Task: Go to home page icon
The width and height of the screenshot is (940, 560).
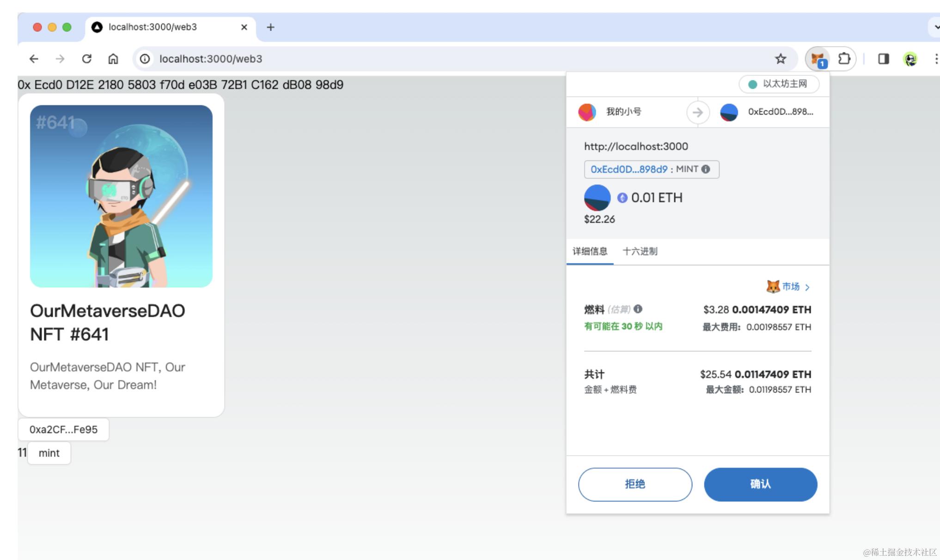Action: click(x=113, y=59)
